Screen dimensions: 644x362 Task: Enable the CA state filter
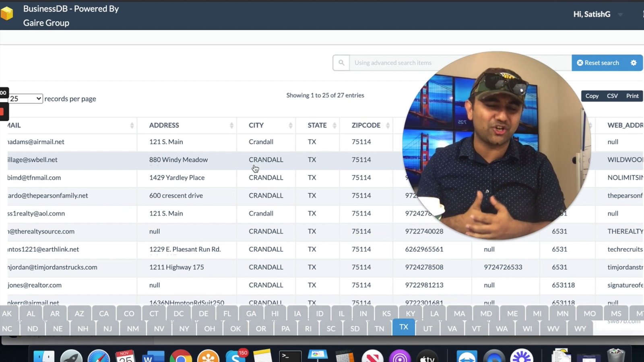click(104, 314)
